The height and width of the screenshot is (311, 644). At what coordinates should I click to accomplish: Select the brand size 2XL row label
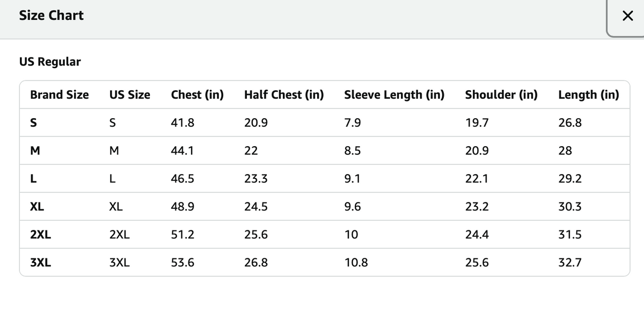click(41, 235)
